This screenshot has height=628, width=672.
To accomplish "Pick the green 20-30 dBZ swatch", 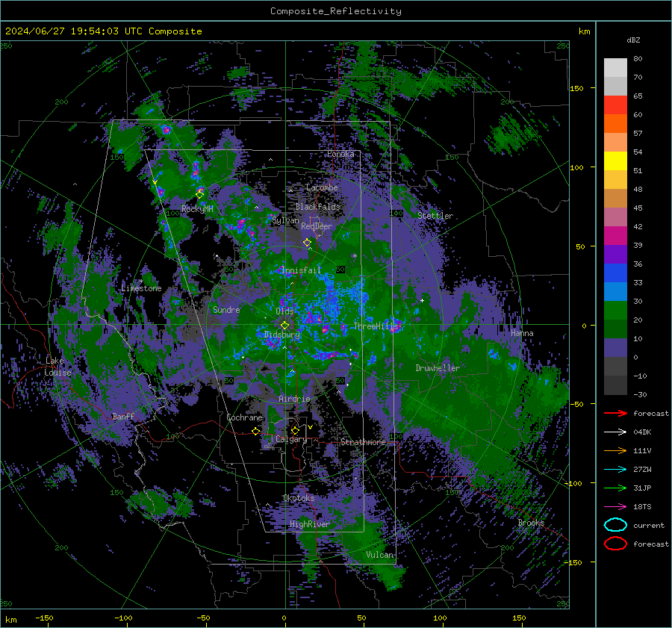I will (x=615, y=310).
